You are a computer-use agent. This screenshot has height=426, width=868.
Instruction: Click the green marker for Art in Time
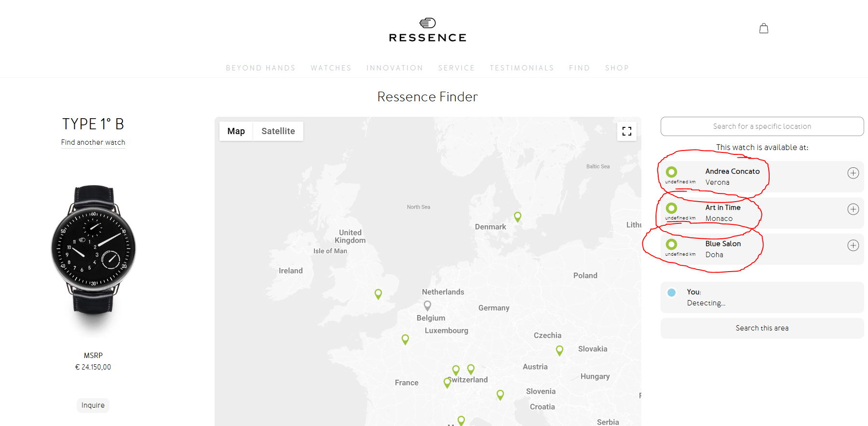(x=671, y=208)
